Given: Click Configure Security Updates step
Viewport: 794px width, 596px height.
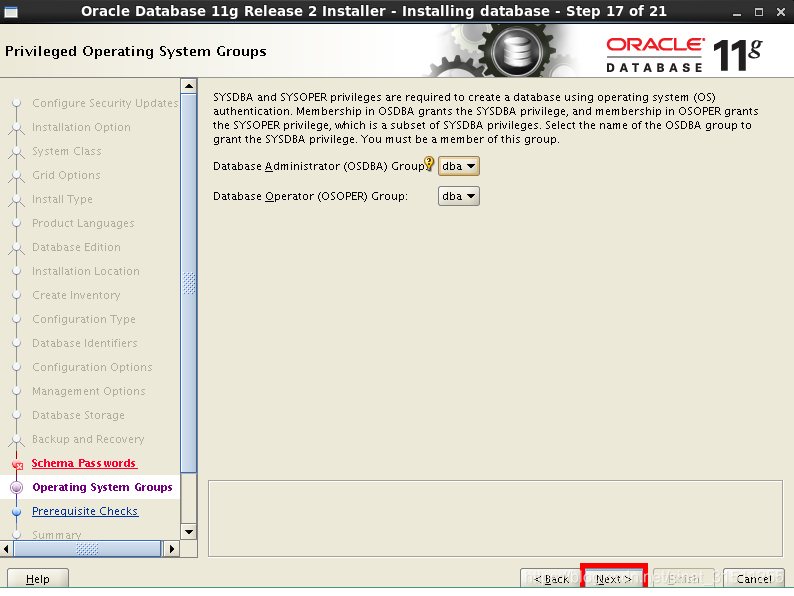Looking at the screenshot, I should point(105,103).
